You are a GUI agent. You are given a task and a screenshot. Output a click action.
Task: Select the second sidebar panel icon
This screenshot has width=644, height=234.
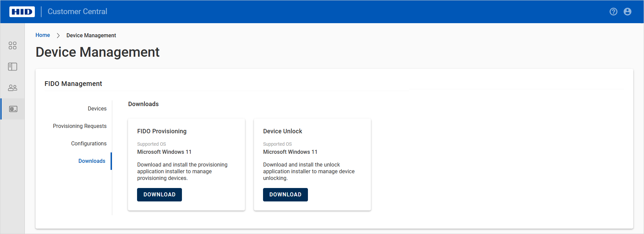pyautogui.click(x=12, y=67)
